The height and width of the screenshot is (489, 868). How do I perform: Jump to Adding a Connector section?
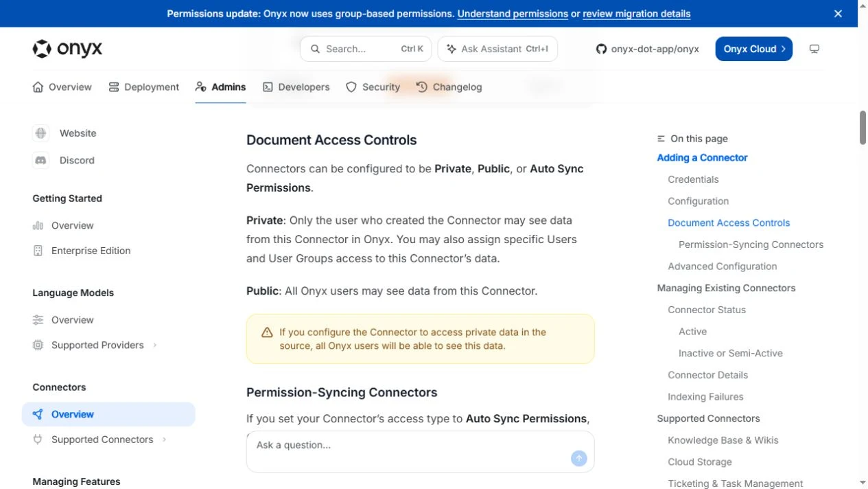702,157
